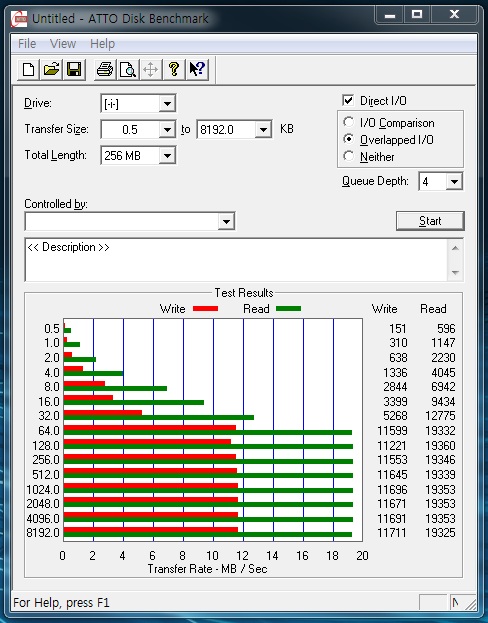
Task: Save results with the floppy disk icon
Action: click(x=74, y=70)
